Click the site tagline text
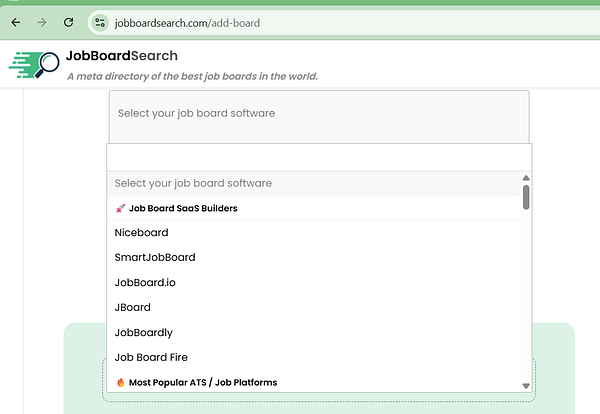The image size is (600, 414). pyautogui.click(x=192, y=76)
